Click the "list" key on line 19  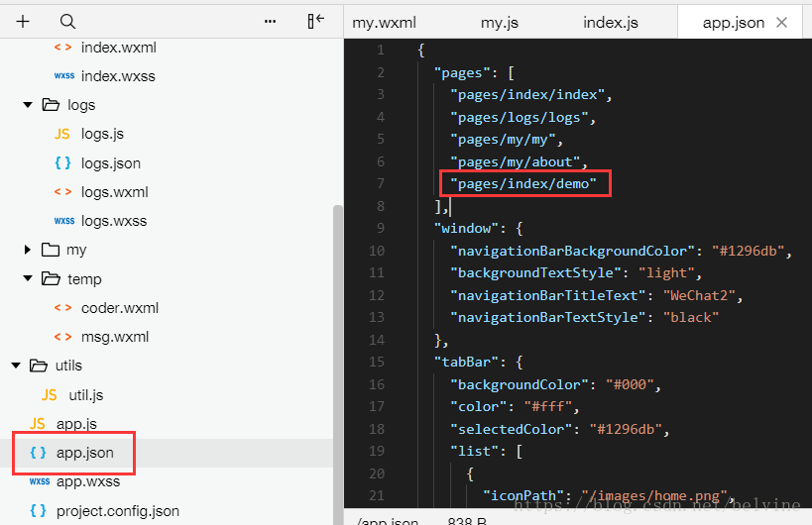(x=474, y=451)
